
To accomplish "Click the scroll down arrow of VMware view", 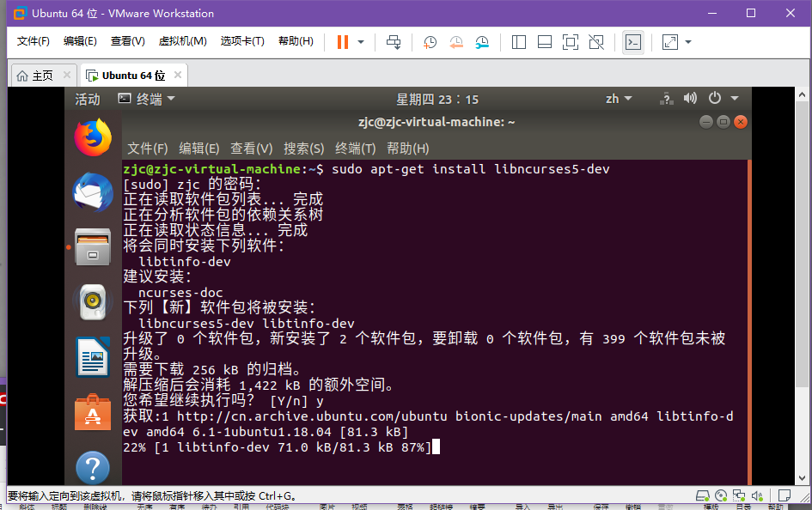I will 802,478.
